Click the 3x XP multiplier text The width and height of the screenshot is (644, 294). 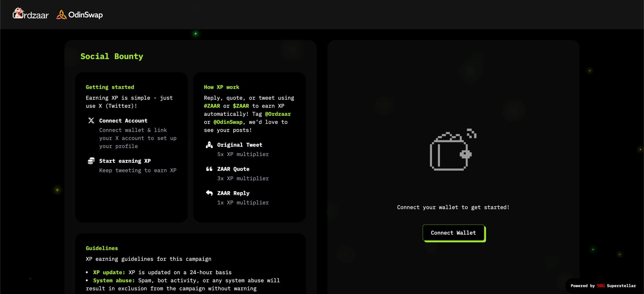[243, 178]
